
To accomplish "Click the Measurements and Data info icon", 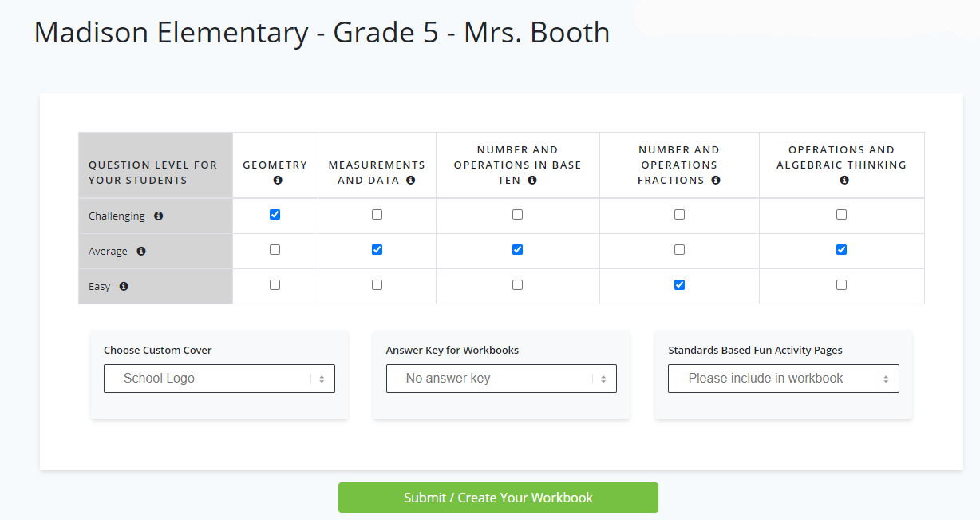I will 410,181.
